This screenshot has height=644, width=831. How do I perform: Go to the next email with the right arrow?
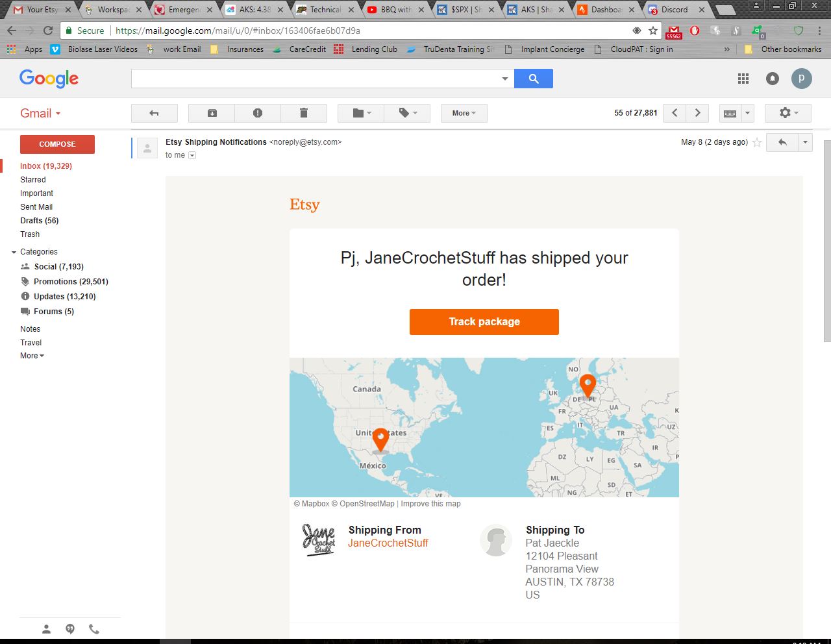tap(698, 113)
